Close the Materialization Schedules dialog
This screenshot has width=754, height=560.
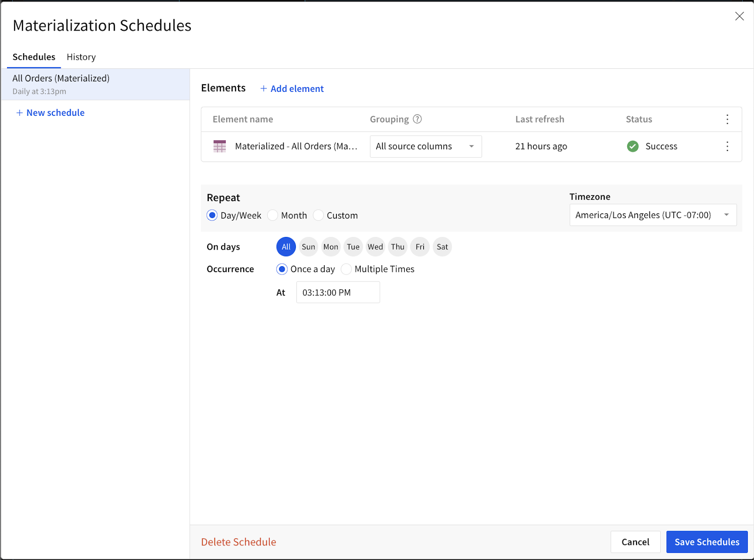coord(739,16)
